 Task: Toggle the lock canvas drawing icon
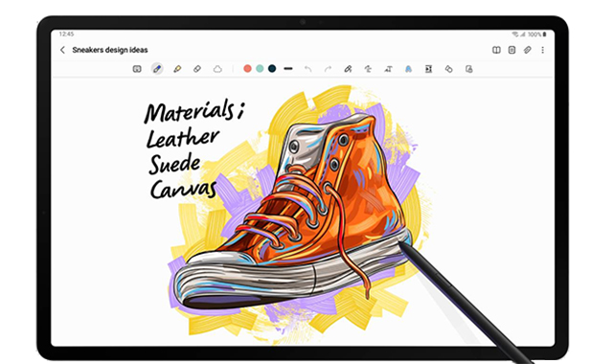(x=468, y=69)
